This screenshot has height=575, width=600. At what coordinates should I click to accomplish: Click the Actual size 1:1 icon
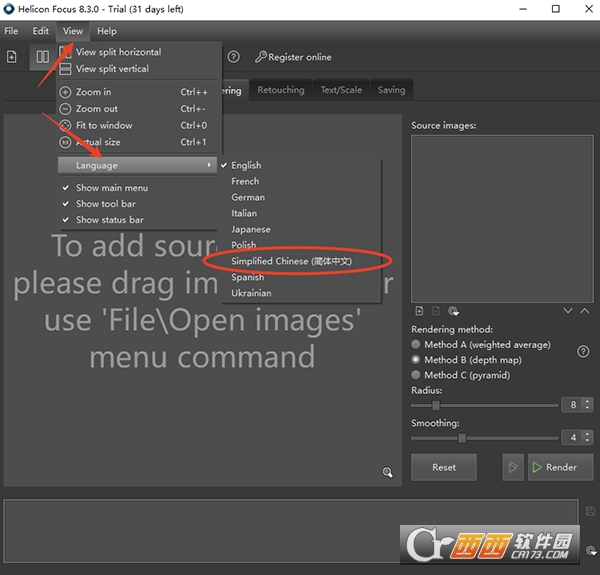tap(65, 142)
